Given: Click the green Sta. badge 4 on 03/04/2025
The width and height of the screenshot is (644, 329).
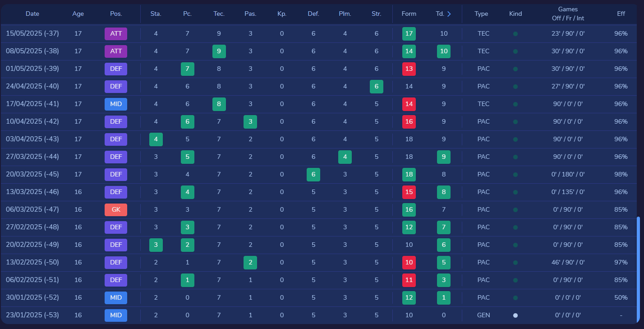Looking at the screenshot, I should click(156, 139).
